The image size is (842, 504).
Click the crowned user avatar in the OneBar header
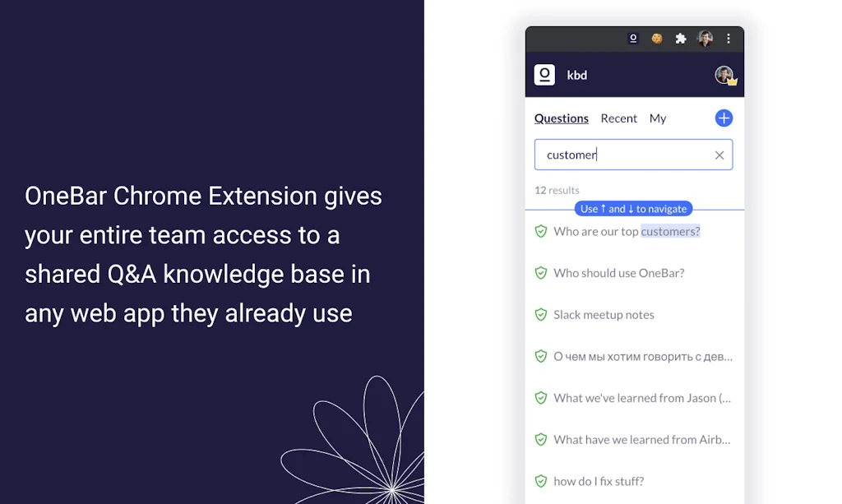click(723, 75)
